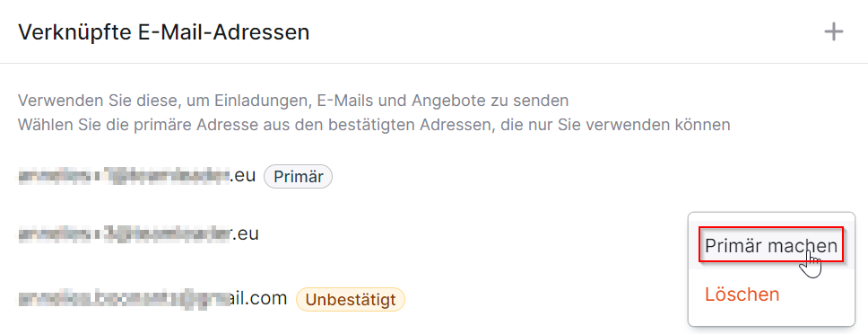Select the primary email address ending in .eu

click(x=136, y=176)
